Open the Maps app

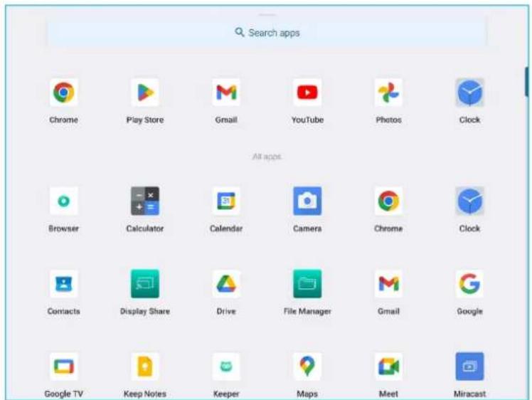(x=307, y=367)
